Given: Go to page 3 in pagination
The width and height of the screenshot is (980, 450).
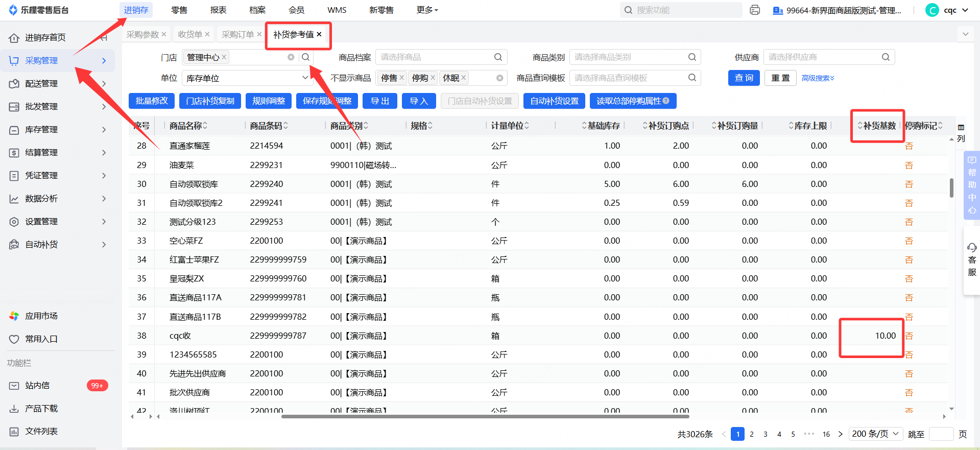Looking at the screenshot, I should 765,434.
